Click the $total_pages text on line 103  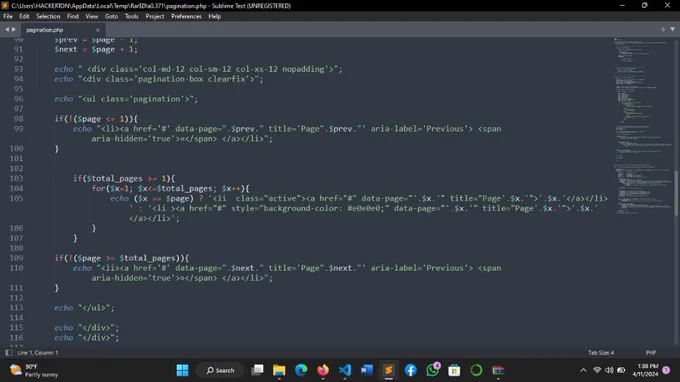point(114,178)
